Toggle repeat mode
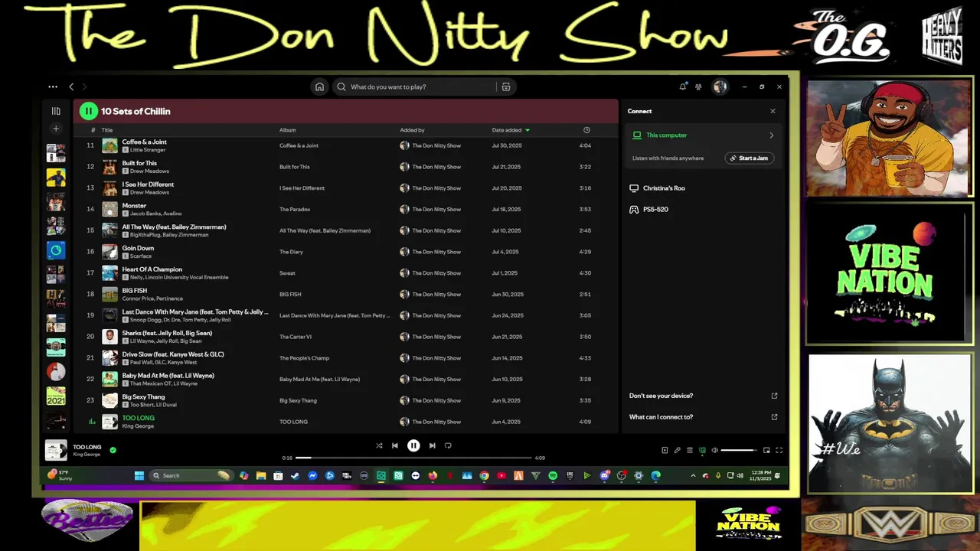Image resolution: width=980 pixels, height=551 pixels. tap(448, 445)
